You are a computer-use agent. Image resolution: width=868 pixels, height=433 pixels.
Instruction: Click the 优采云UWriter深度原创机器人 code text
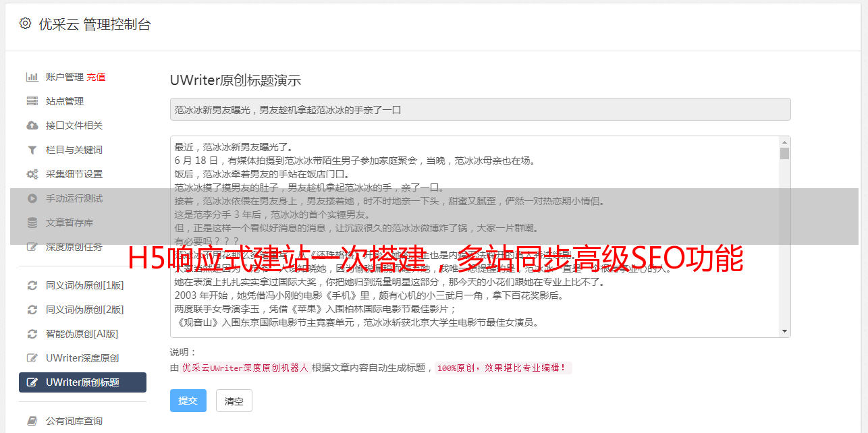(x=246, y=368)
